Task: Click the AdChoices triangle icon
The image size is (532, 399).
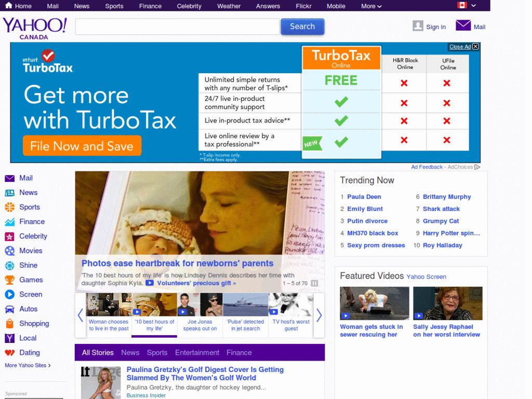Action: [x=477, y=167]
